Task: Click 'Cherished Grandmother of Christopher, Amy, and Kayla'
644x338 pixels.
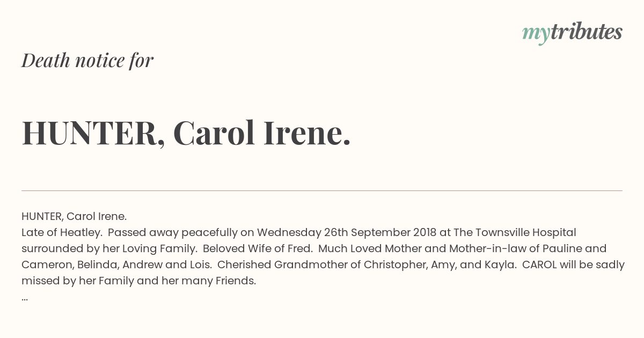Action: coord(367,264)
